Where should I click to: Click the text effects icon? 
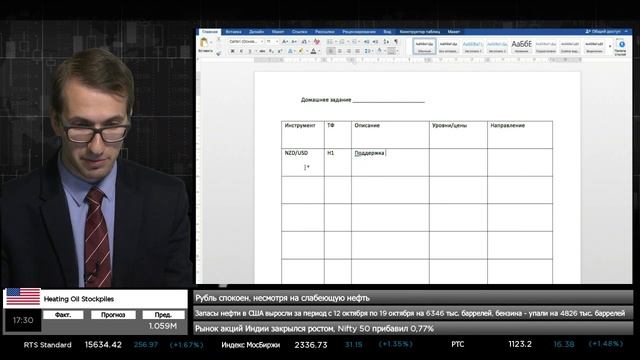pyautogui.click(x=290, y=51)
